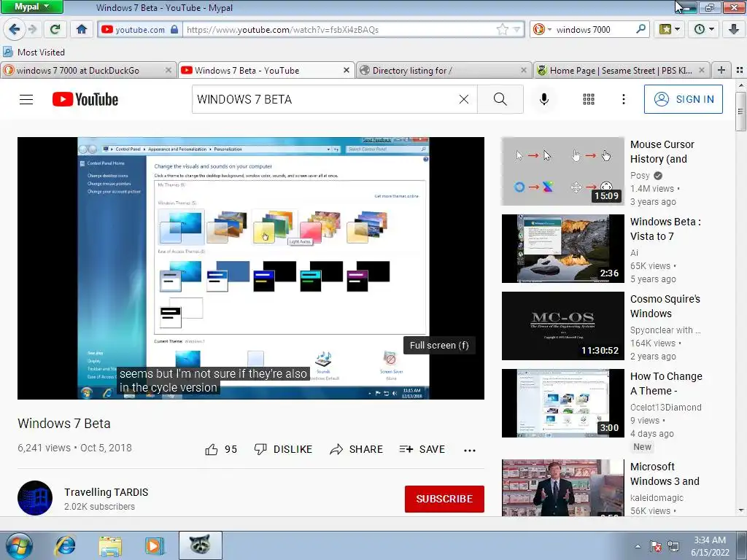This screenshot has height=560, width=747.
Task: Click the Posy channel name
Action: 640,175
